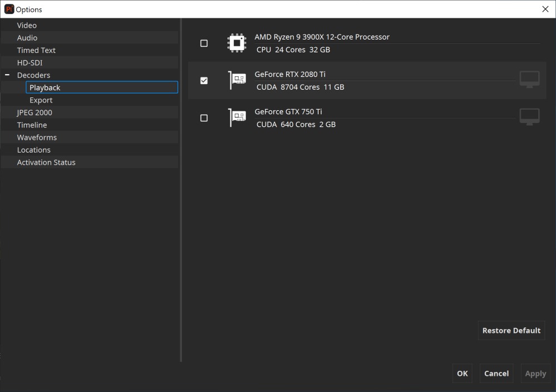Viewport: 556px width, 392px height.
Task: Close the Options window
Action: (545, 9)
